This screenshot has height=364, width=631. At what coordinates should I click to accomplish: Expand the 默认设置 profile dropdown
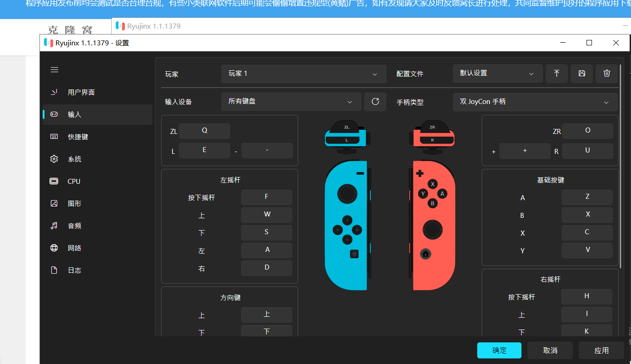pos(498,73)
